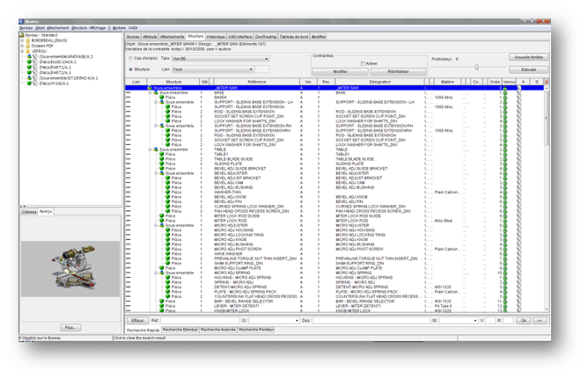Click the sub-assembly icon in the MITER SAW row
The width and height of the screenshot is (588, 379).
[150, 88]
